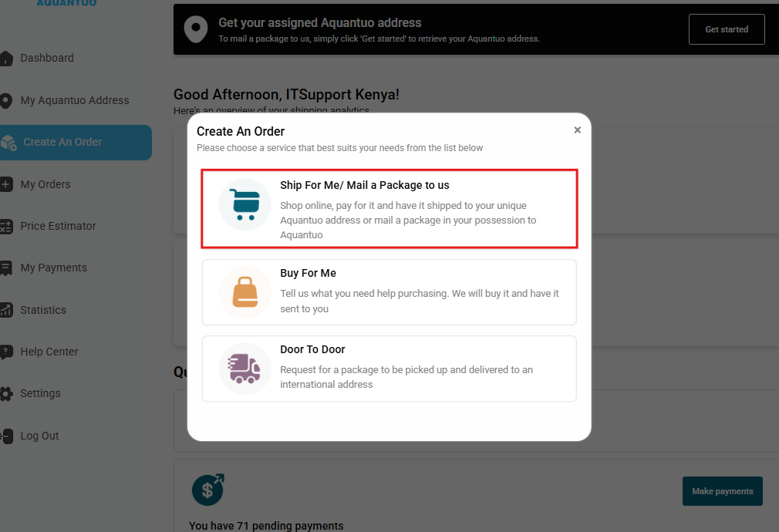Click the shopping cart icon for Ship For Me
The image size is (779, 532).
click(x=244, y=205)
